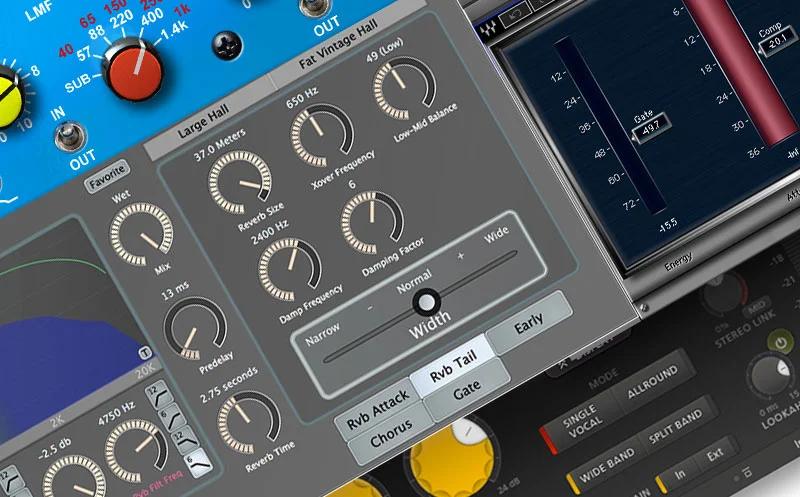
Task: Select ALLROUND mode
Action: point(653,381)
